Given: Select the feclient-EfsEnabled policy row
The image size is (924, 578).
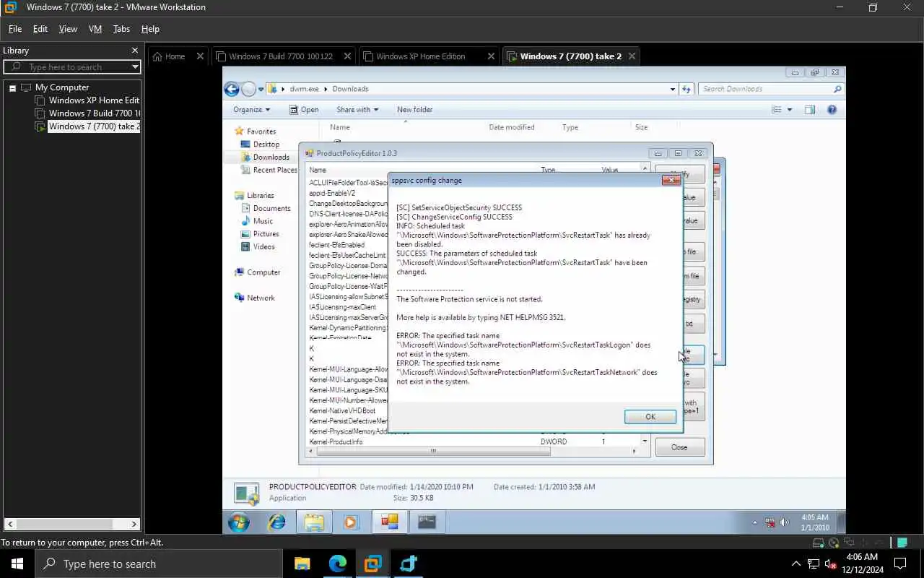Looking at the screenshot, I should pyautogui.click(x=348, y=245).
